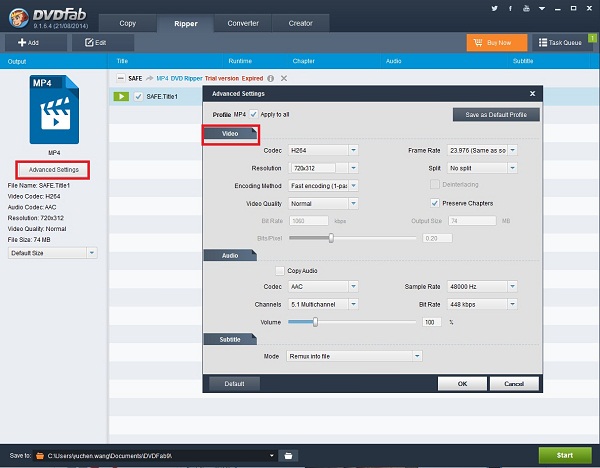Collapse the Subtitle section header
Screen dimensions: 600x468
[230, 339]
